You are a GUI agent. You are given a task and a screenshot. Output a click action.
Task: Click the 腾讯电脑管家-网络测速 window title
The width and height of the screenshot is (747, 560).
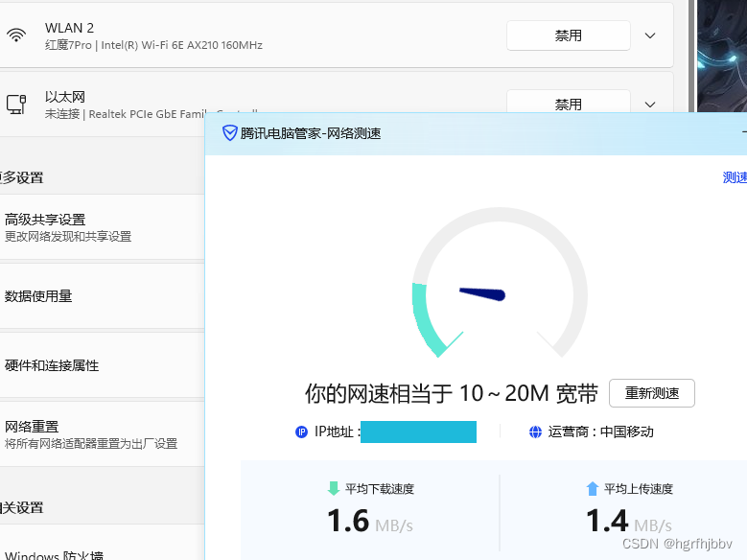click(x=311, y=133)
